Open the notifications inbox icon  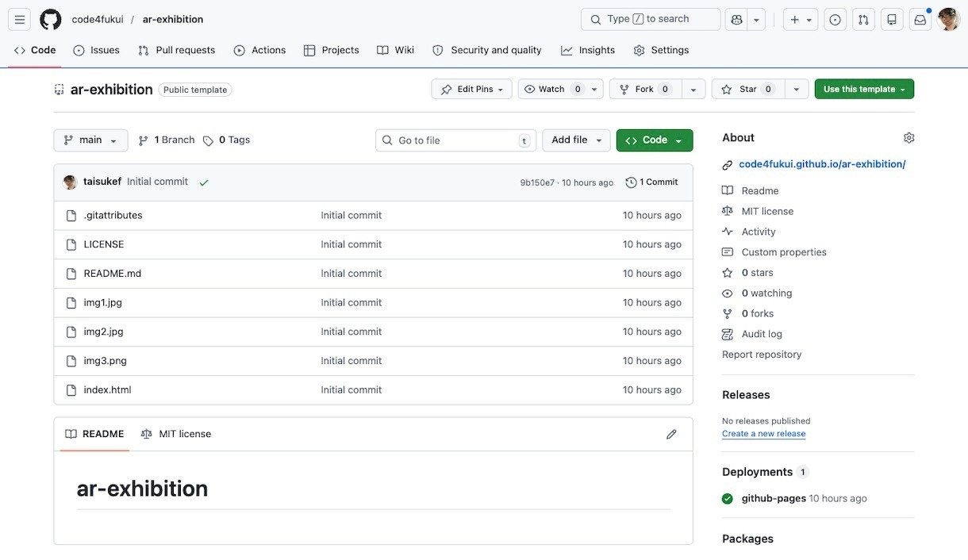click(x=920, y=20)
